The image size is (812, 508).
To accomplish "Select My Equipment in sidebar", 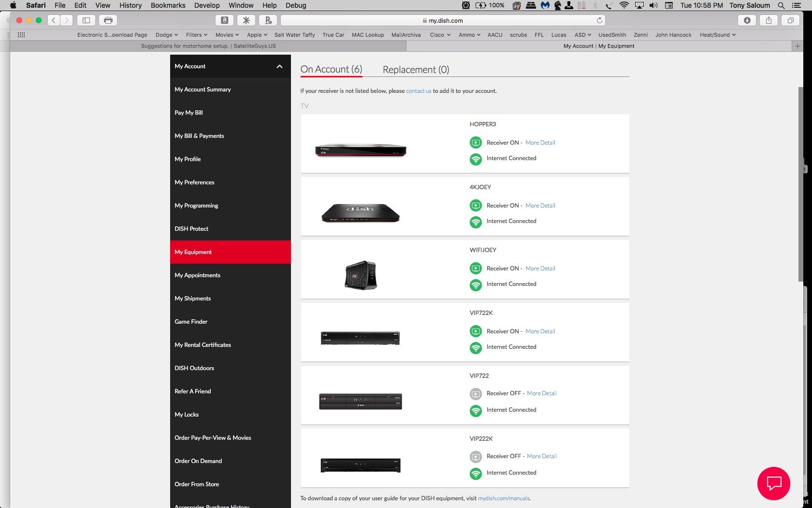I will point(230,252).
